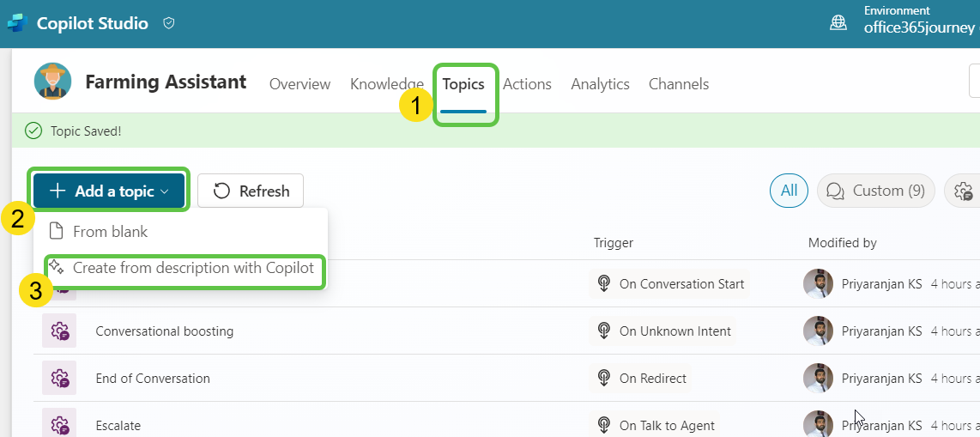Viewport: 980px width, 437px height.
Task: Open the Analytics tab
Action: click(x=600, y=84)
